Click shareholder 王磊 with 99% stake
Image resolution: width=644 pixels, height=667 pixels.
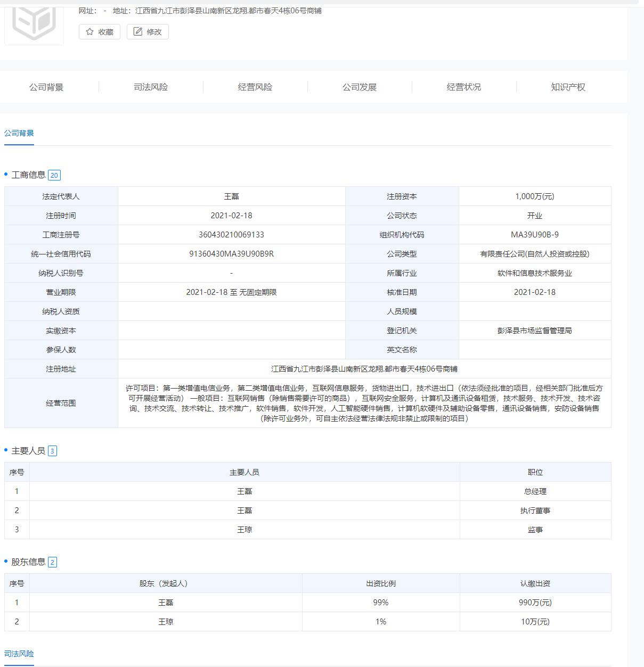pos(166,603)
